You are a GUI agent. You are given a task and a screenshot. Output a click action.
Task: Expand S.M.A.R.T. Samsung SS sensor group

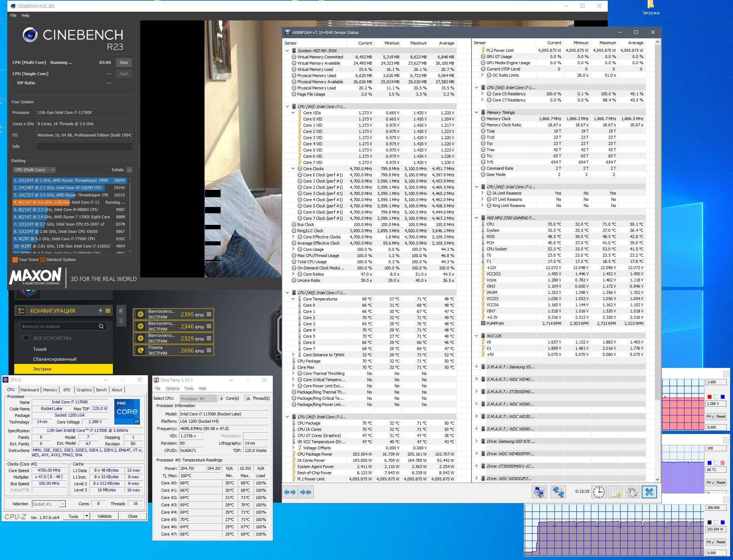click(x=476, y=367)
